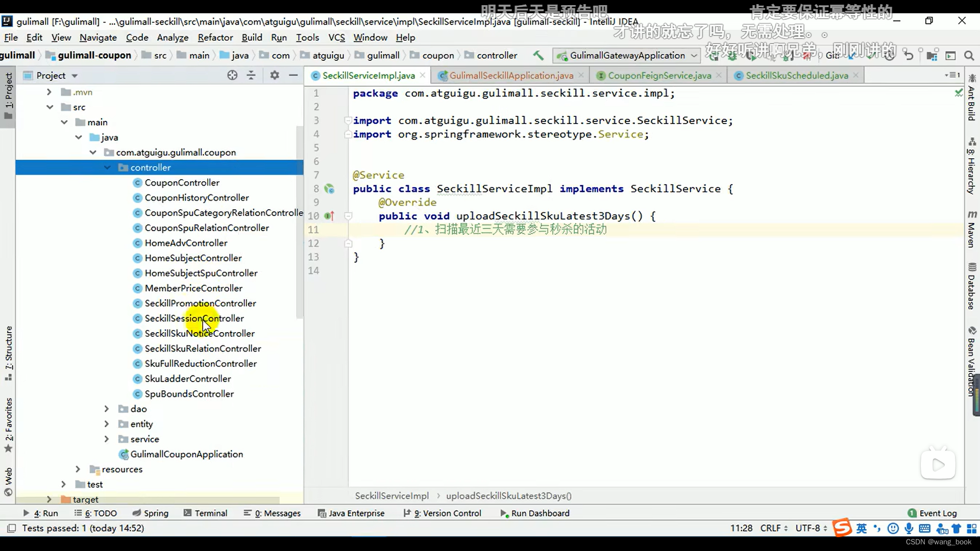Collapse the controller folder arrow
This screenshot has height=551, width=980.
pos(107,167)
